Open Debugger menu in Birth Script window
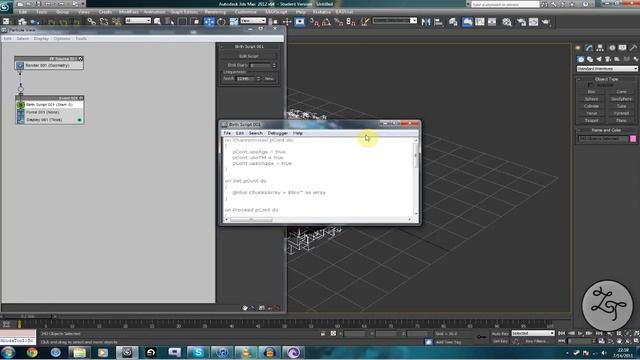Viewport: 640px width, 360px height. (278, 133)
